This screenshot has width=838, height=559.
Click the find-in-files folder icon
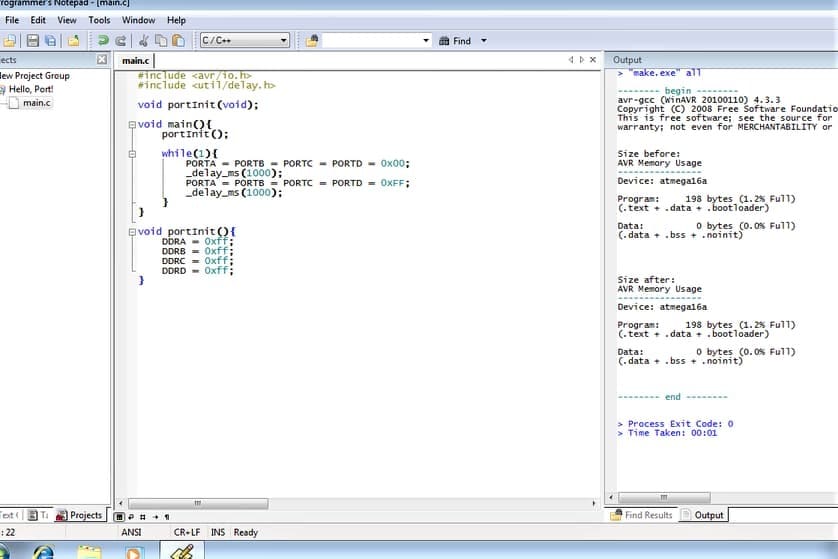coord(312,41)
